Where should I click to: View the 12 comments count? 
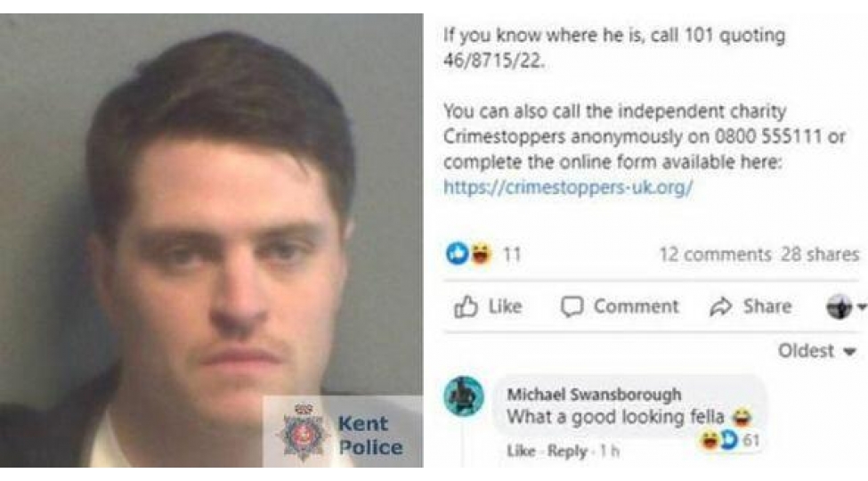715,255
